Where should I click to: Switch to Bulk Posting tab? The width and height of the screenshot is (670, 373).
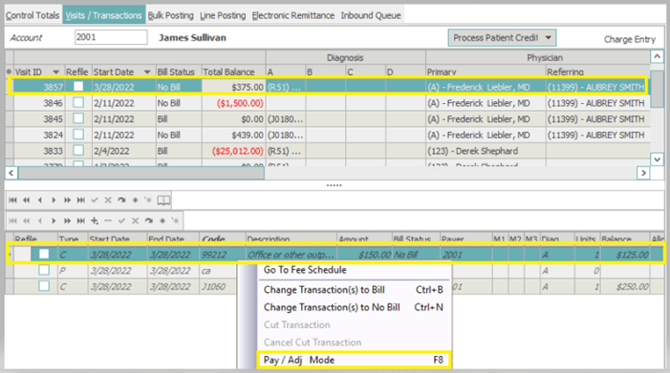pyautogui.click(x=170, y=15)
